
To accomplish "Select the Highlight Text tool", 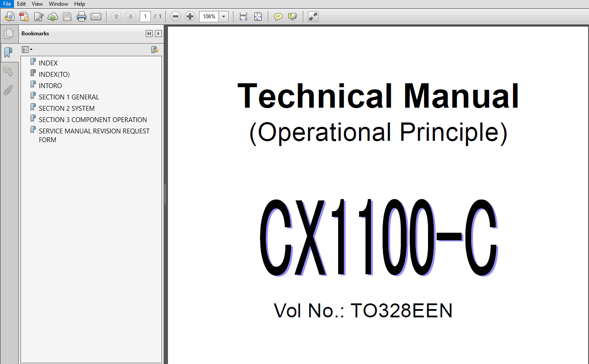I will [292, 17].
